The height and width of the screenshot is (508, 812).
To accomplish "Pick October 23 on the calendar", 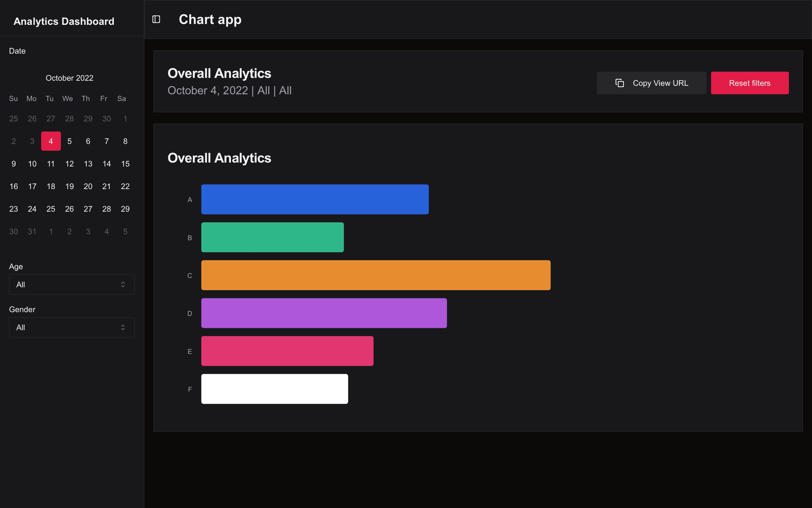I will (14, 209).
